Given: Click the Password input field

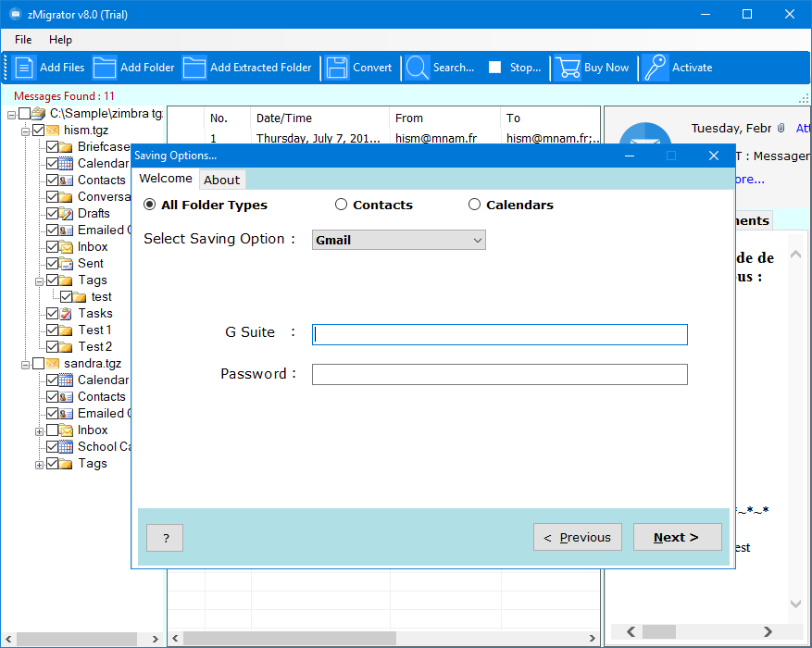Looking at the screenshot, I should [500, 374].
